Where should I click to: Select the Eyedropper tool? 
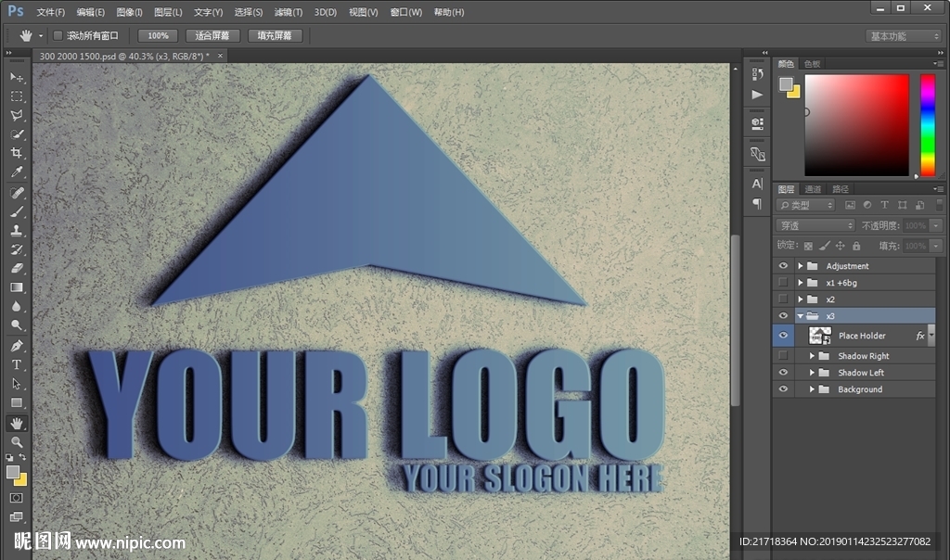17,172
